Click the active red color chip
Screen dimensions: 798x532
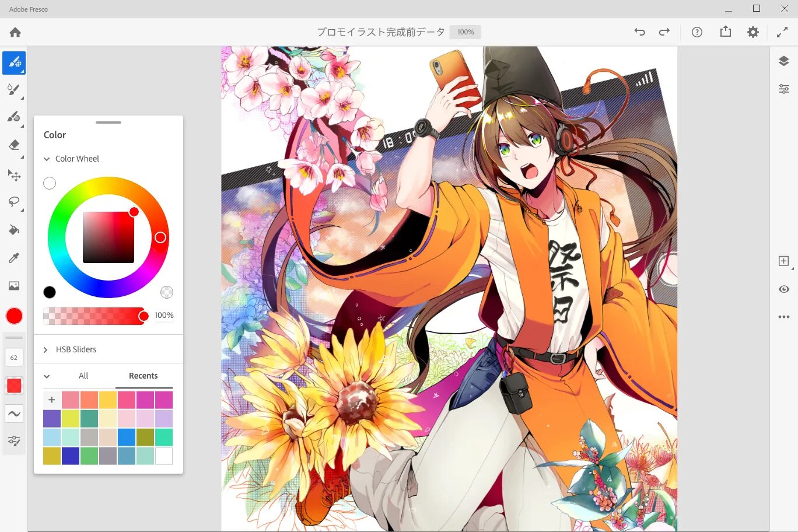coord(14,316)
